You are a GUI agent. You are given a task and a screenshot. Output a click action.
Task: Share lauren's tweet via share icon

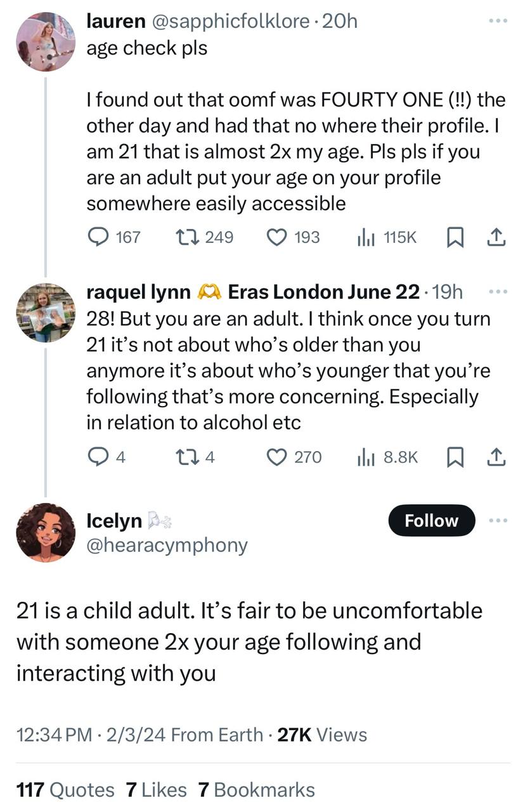point(496,237)
